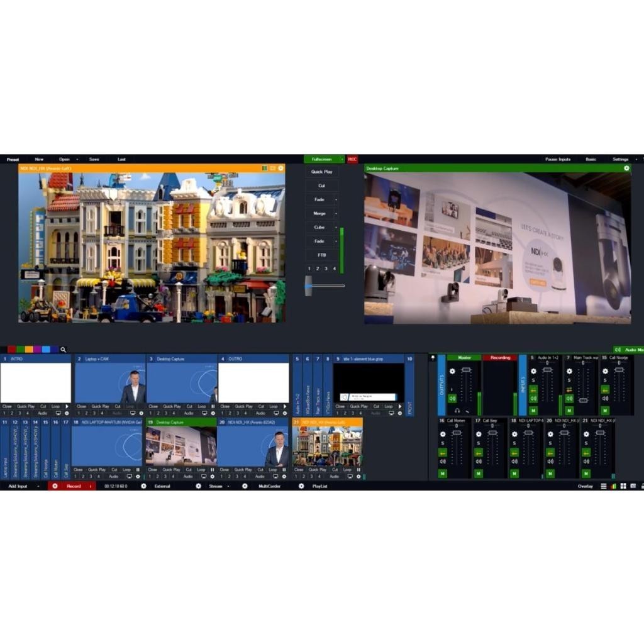644x644 pixels.
Task: Open input 2 Laptop + CAM settings gear
Action: [142, 413]
